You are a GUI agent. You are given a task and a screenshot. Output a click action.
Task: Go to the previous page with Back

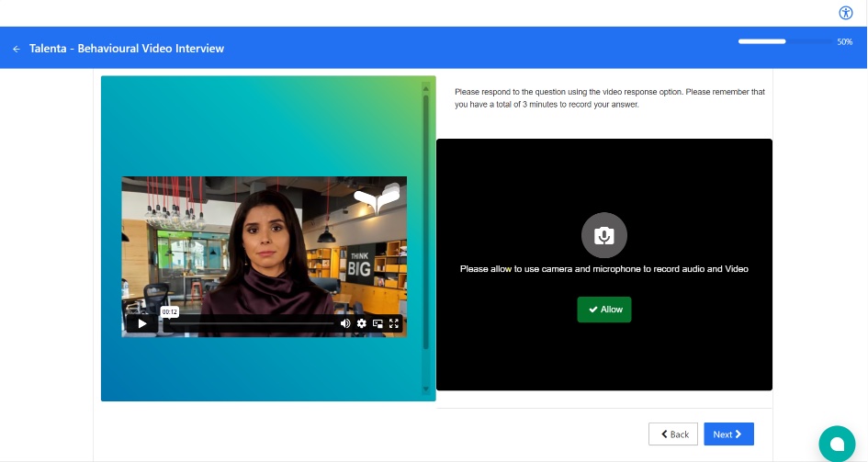click(673, 434)
